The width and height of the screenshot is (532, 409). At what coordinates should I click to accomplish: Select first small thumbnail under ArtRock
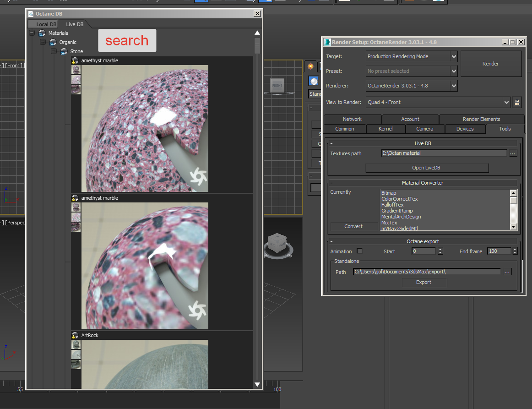coord(76,344)
